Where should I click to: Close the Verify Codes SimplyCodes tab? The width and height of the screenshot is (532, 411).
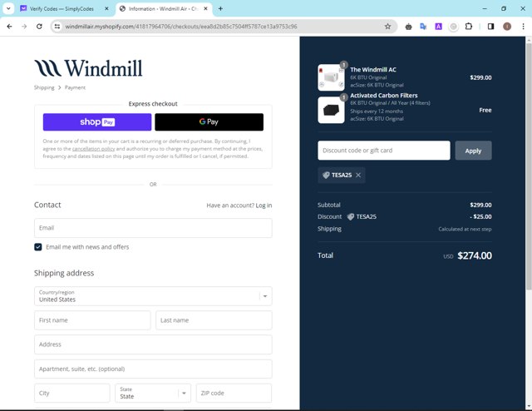click(106, 9)
